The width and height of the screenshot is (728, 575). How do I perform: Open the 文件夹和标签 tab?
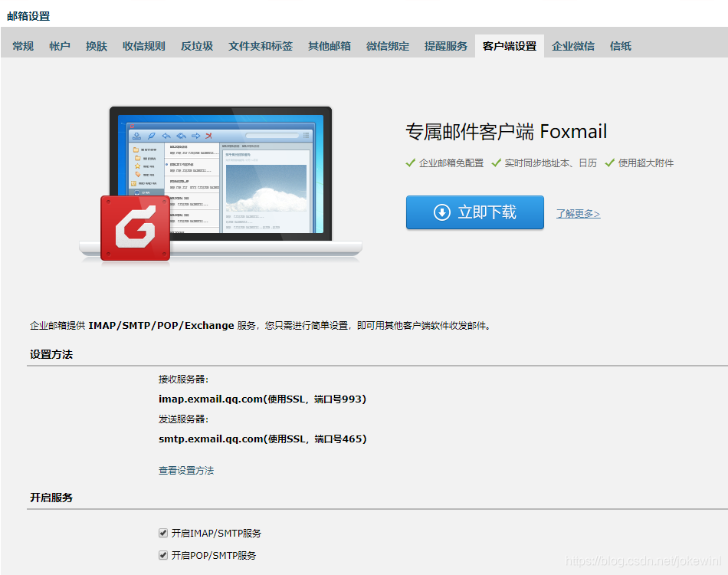(x=261, y=46)
